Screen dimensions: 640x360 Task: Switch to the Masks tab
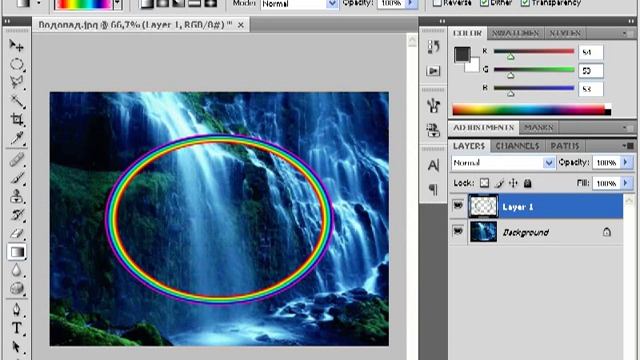pos(539,128)
